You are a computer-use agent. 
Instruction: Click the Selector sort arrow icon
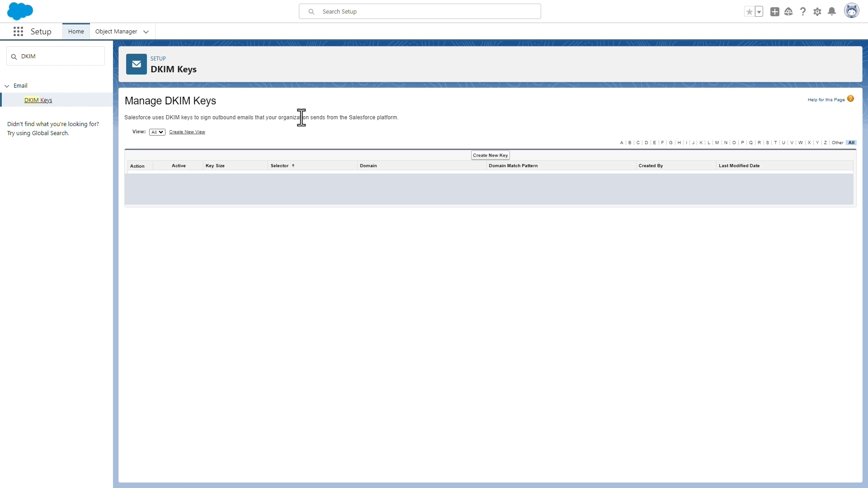pos(293,166)
